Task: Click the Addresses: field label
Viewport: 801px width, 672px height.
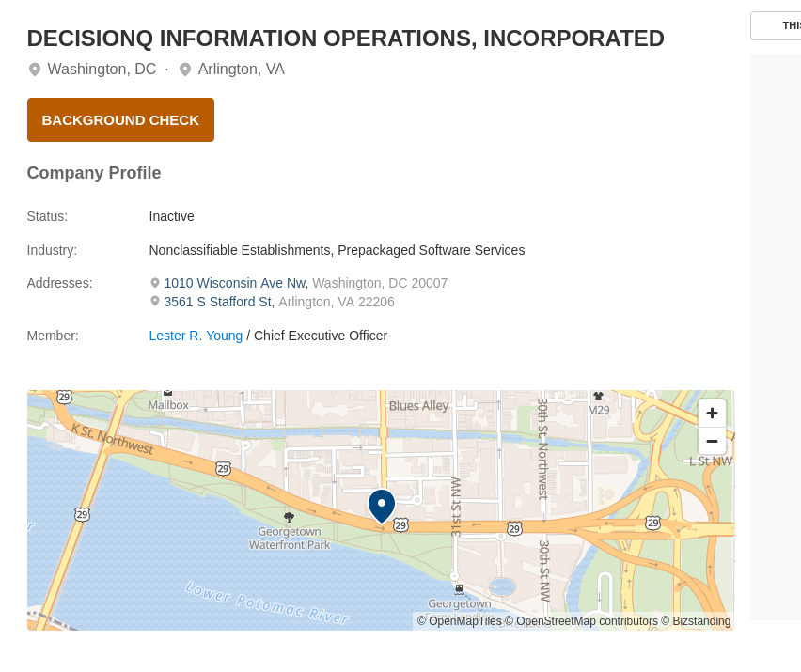Action: tap(60, 283)
